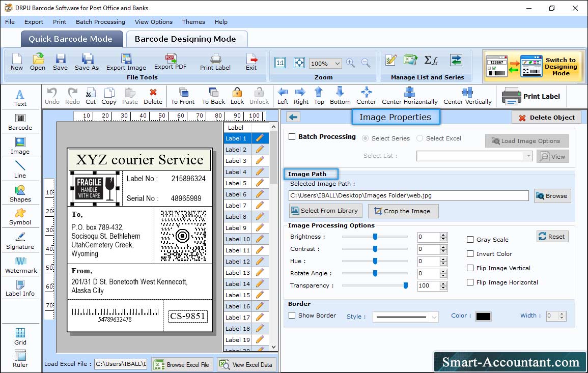This screenshot has height=373, width=588.
Task: Select the 'Select Series' radio button
Action: [365, 138]
